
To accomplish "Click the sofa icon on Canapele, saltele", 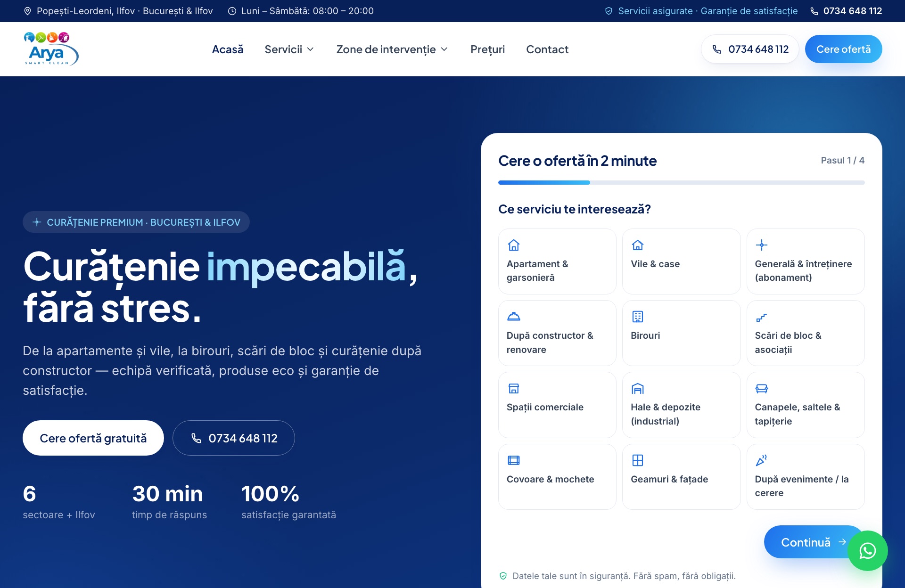I will point(761,388).
